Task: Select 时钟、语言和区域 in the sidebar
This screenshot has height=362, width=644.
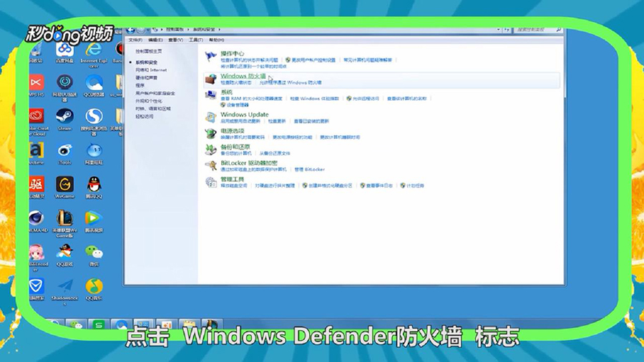Action: 153,109
